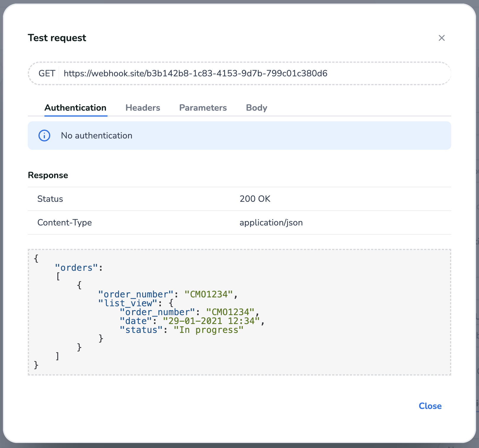The image size is (479, 448).
Task: Show the Body tab
Action: click(x=256, y=108)
